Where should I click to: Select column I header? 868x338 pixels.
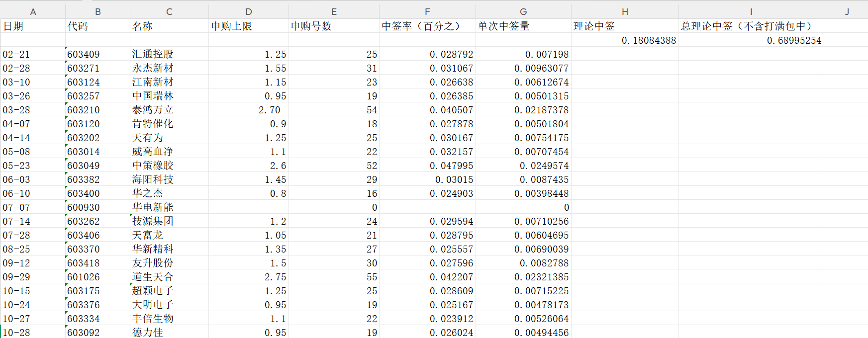click(x=751, y=11)
